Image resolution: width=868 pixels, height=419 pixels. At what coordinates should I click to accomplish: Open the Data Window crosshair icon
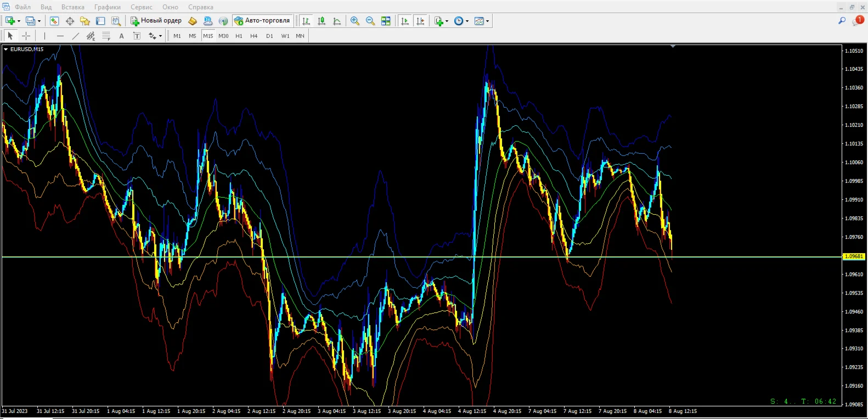coord(70,21)
